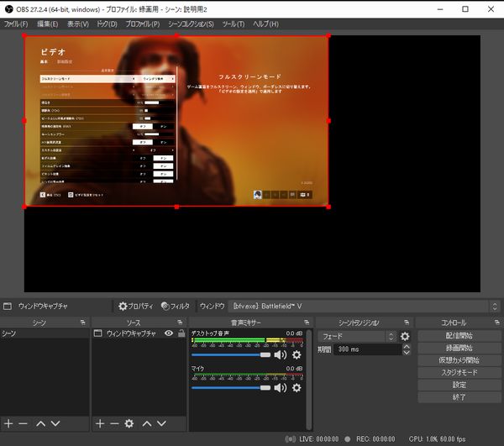The height and width of the screenshot is (446, 504).
Task: Open the ファイル(F) menu
Action: click(16, 24)
